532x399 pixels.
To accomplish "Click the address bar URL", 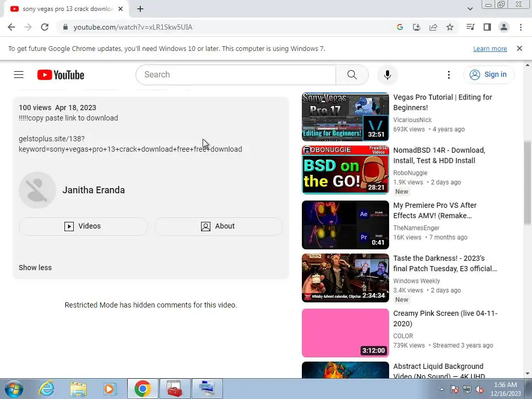I will [x=132, y=27].
